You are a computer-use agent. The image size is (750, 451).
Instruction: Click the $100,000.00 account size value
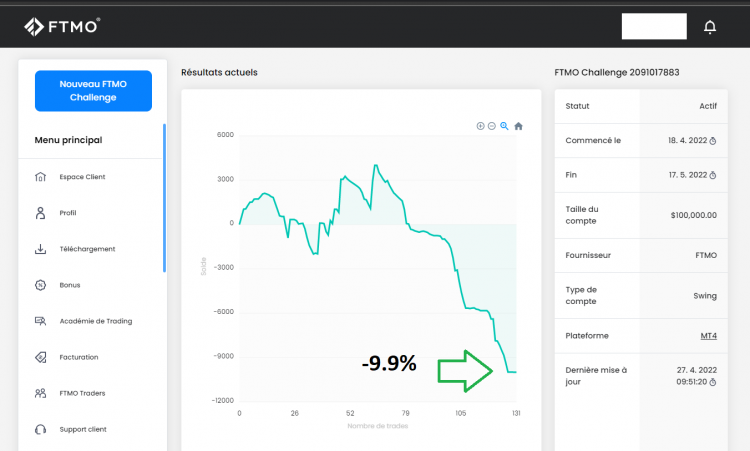[x=694, y=215]
